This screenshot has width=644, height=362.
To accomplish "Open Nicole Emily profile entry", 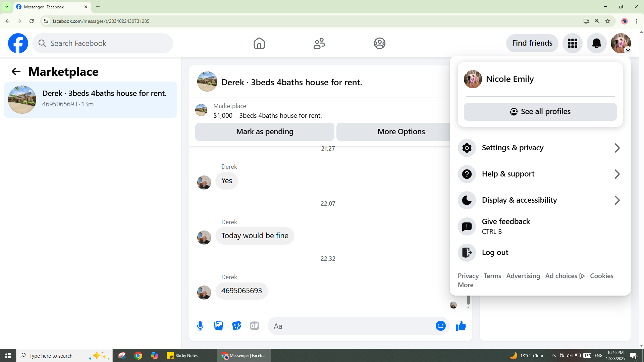I will click(x=540, y=79).
